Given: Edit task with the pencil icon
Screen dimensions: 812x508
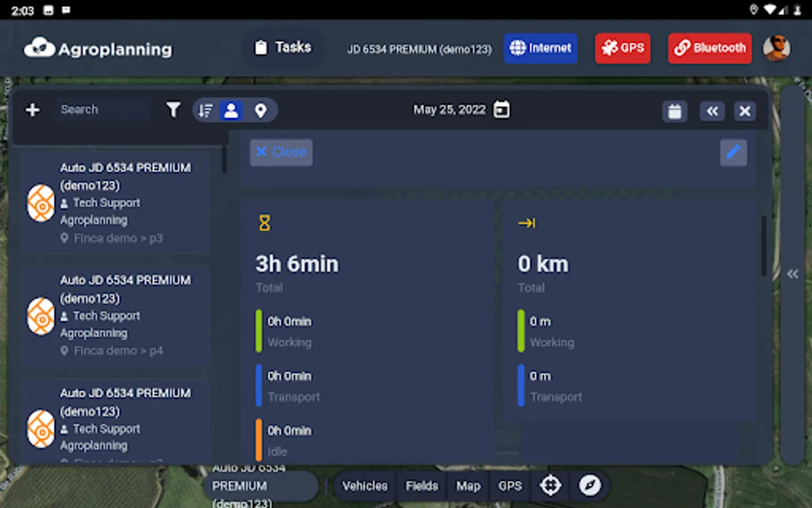Looking at the screenshot, I should pyautogui.click(x=734, y=152).
